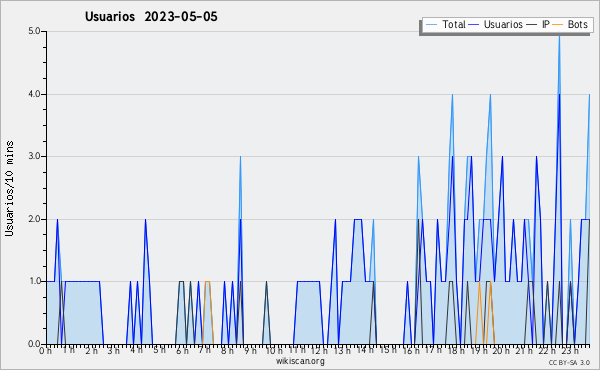Click the chart title Usuarios 2023-05-05
The image size is (600, 370).
click(x=151, y=16)
